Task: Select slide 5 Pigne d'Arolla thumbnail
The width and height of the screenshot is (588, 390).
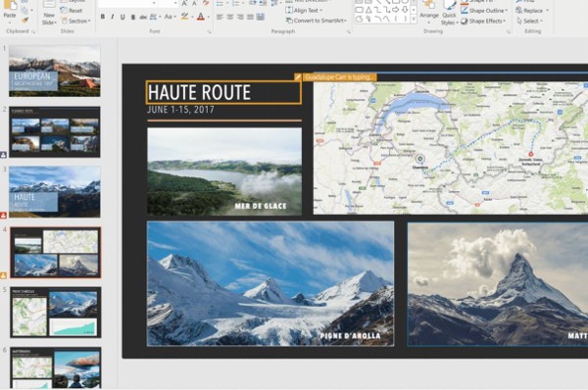Action: (x=56, y=313)
